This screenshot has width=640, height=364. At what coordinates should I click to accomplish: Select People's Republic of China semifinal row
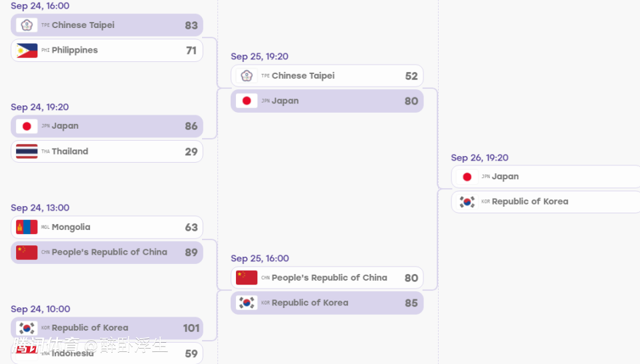[327, 278]
